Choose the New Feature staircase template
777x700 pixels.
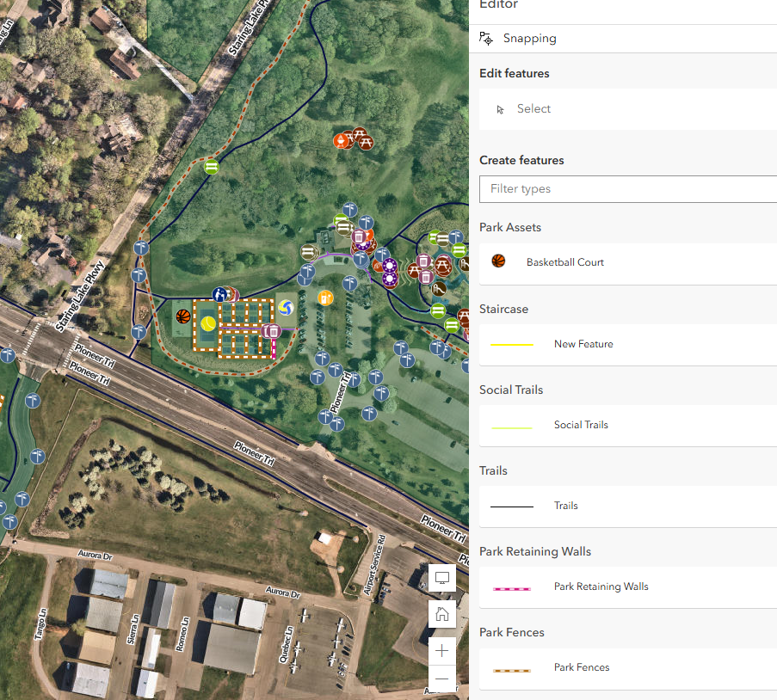pyautogui.click(x=583, y=343)
